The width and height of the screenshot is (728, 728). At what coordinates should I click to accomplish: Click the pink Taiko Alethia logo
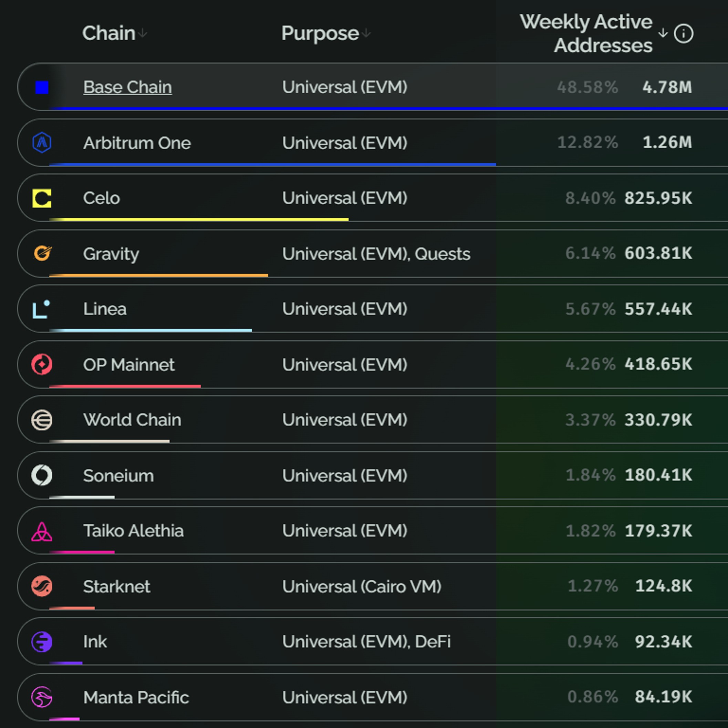[x=42, y=531]
